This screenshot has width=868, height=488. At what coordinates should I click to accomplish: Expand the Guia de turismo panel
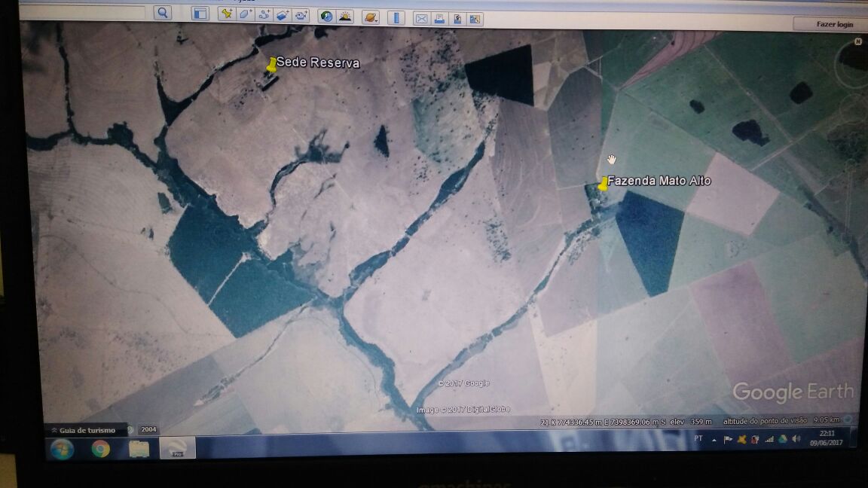tap(84, 431)
